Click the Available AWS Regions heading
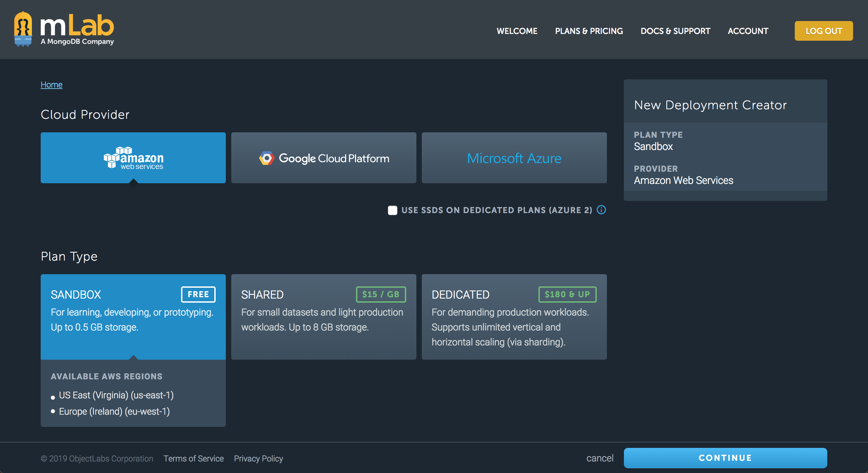The image size is (868, 473). pos(107,376)
